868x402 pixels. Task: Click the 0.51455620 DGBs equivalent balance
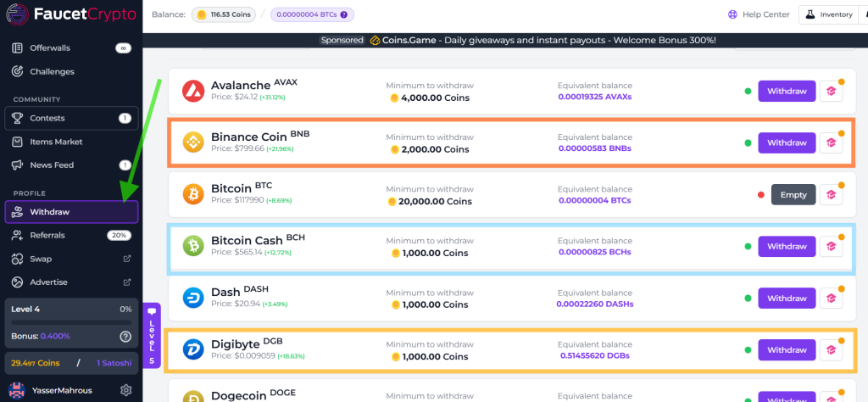tap(594, 355)
